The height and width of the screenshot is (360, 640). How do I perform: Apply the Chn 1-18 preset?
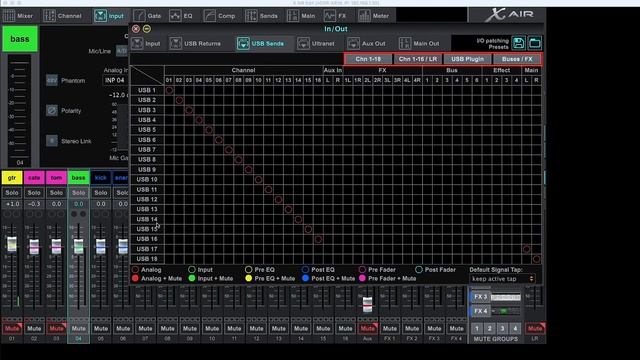coord(368,59)
